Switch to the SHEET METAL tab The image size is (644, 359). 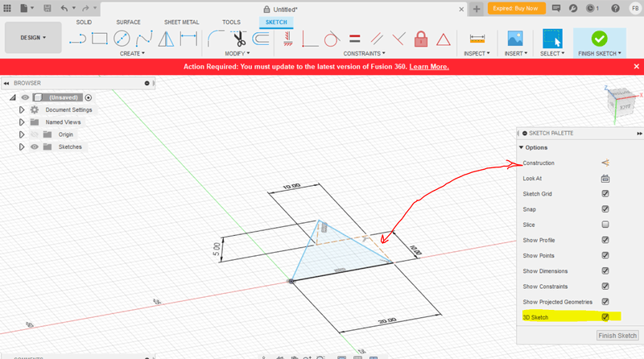point(182,23)
